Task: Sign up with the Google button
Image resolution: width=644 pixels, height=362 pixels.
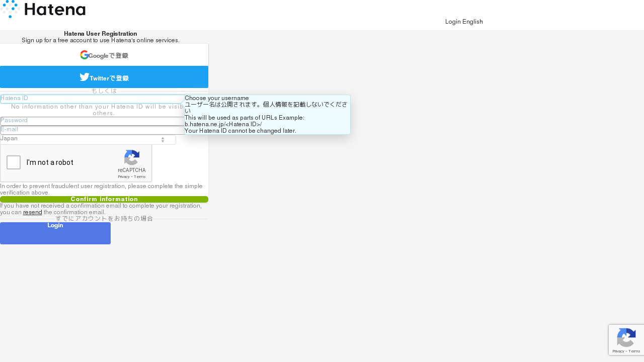Action: (x=104, y=55)
